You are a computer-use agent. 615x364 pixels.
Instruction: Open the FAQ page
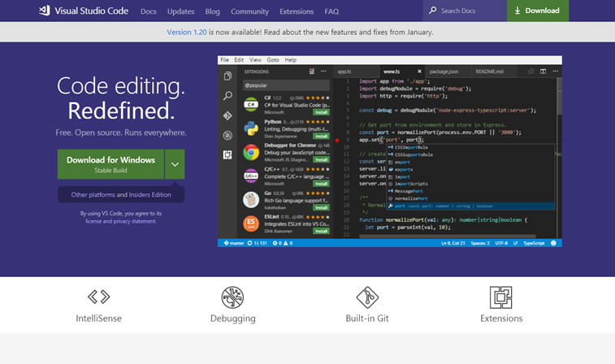point(331,11)
